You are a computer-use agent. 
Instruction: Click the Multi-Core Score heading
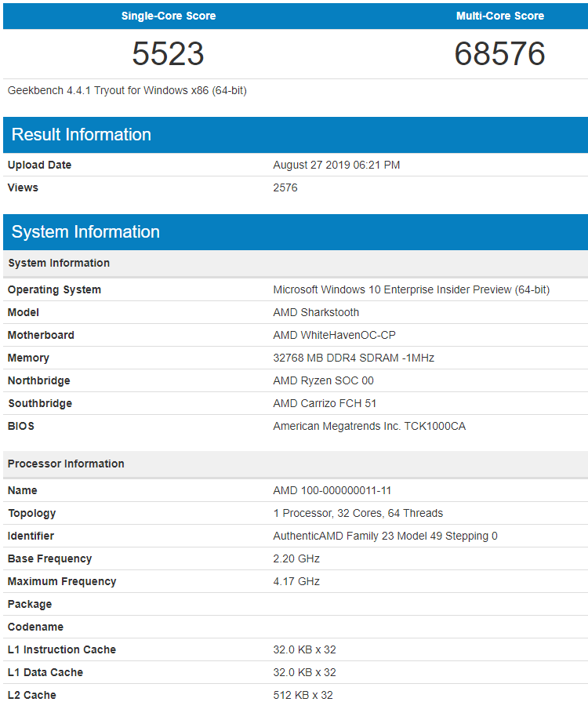point(500,16)
